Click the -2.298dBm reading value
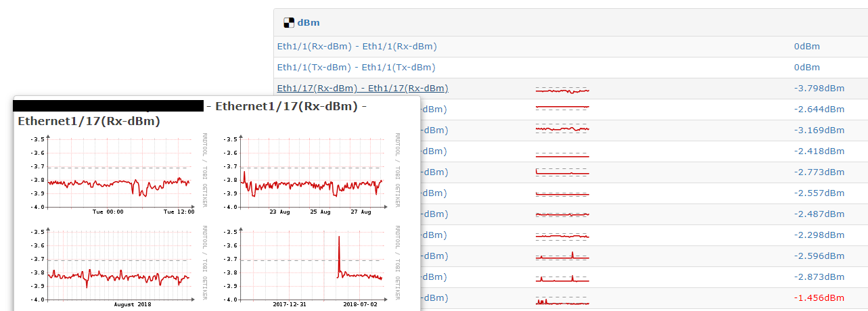868x311 pixels. click(819, 235)
